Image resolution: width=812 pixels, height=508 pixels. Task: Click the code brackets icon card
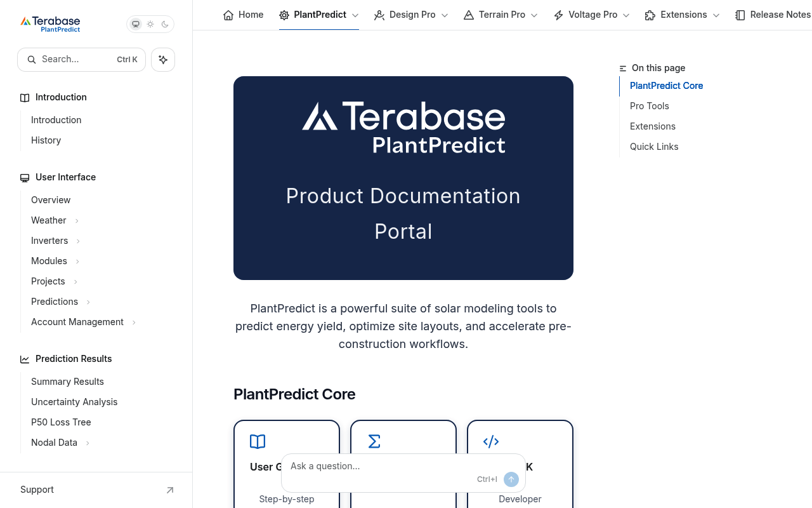pyautogui.click(x=491, y=441)
